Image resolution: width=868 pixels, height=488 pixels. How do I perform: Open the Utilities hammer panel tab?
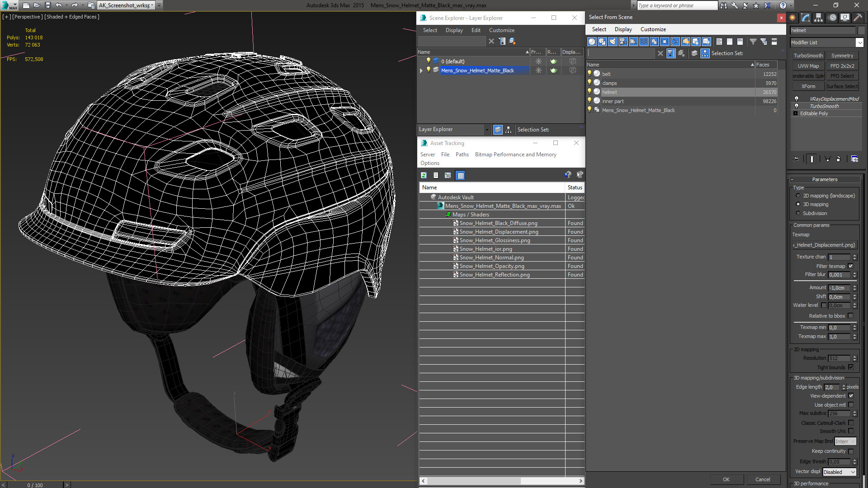858,18
